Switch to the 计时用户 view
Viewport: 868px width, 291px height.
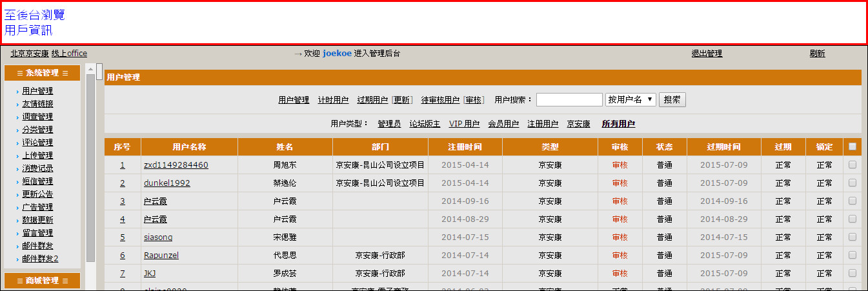coord(333,100)
